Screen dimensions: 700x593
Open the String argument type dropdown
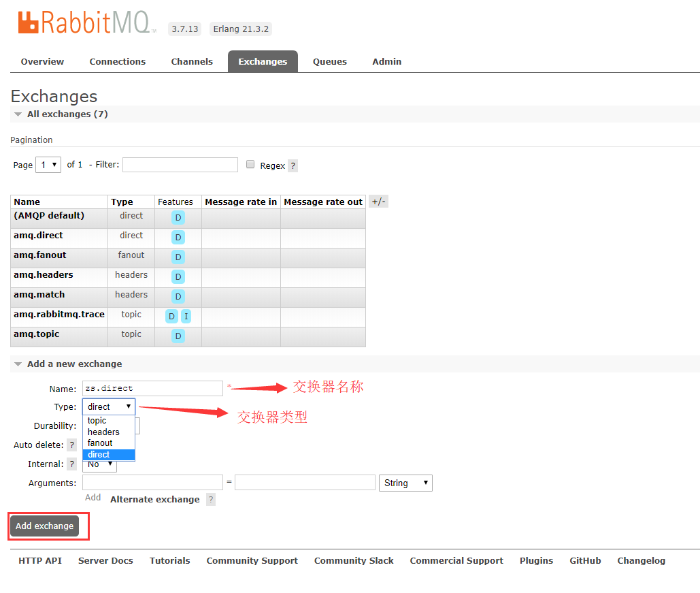[405, 483]
